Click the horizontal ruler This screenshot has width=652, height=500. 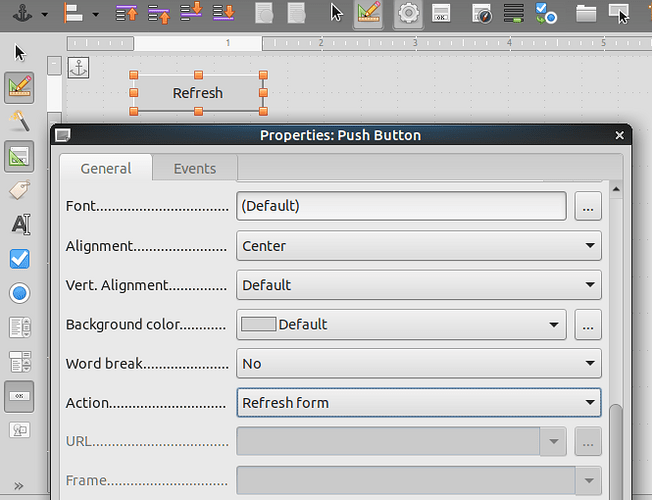click(x=359, y=43)
